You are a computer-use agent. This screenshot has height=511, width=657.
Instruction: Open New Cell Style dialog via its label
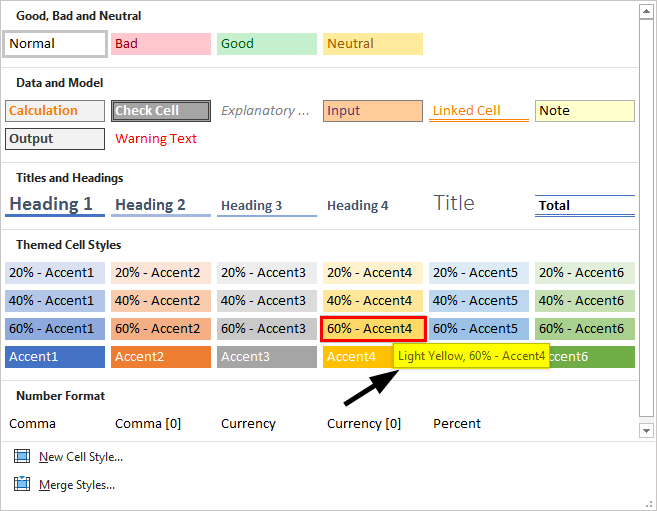tap(81, 457)
